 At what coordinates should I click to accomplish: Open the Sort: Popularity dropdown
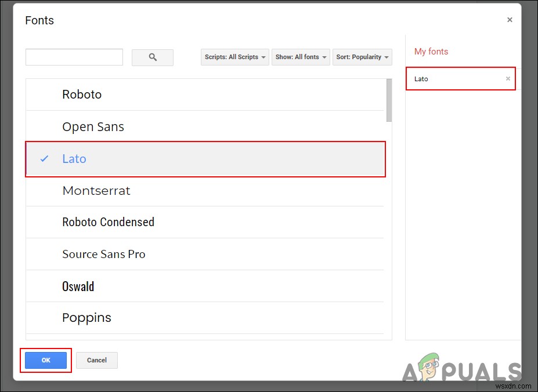click(x=362, y=57)
